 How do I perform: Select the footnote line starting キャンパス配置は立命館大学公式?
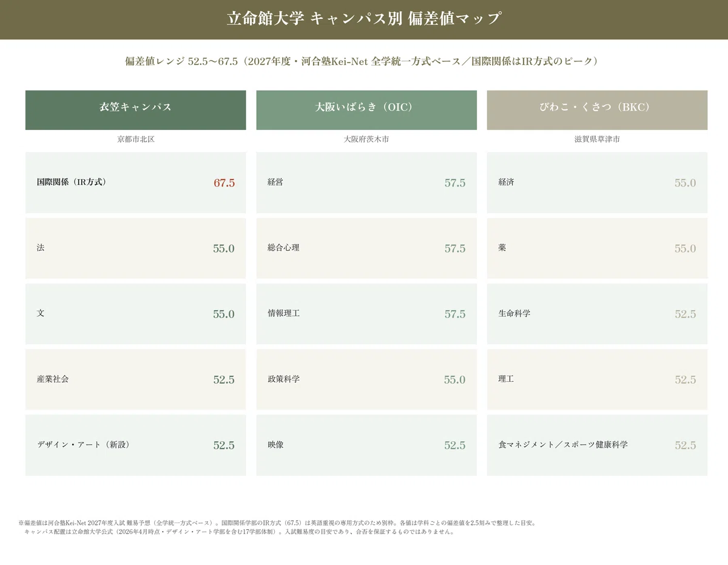tap(239, 532)
